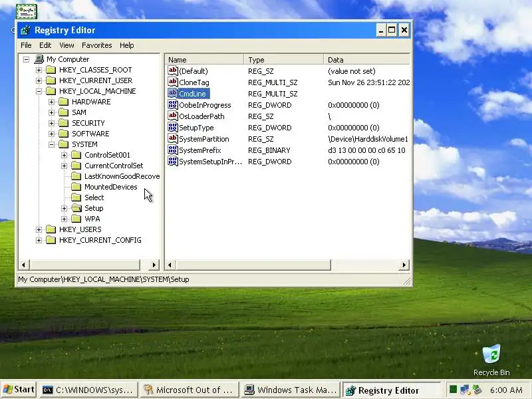Viewport: 532px width, 399px height.
Task: Collapse the My Computer tree node
Action: (x=26, y=59)
